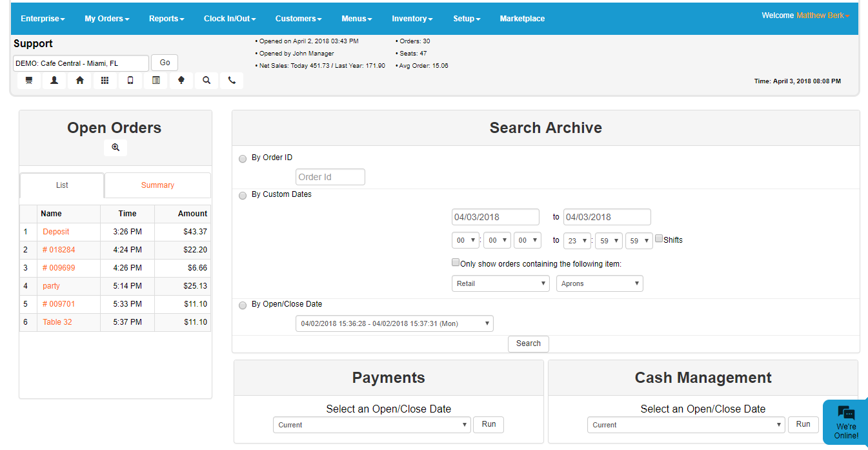Screen dimensions: 868x450
Task: Open the Reports menu
Action: [x=167, y=19]
